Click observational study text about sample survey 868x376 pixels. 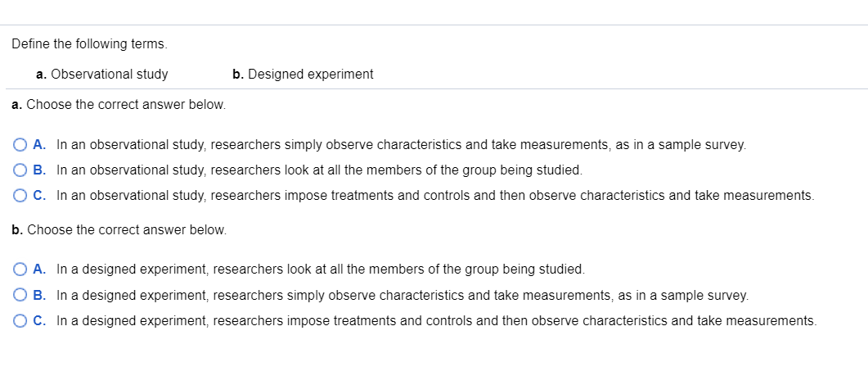tap(401, 145)
